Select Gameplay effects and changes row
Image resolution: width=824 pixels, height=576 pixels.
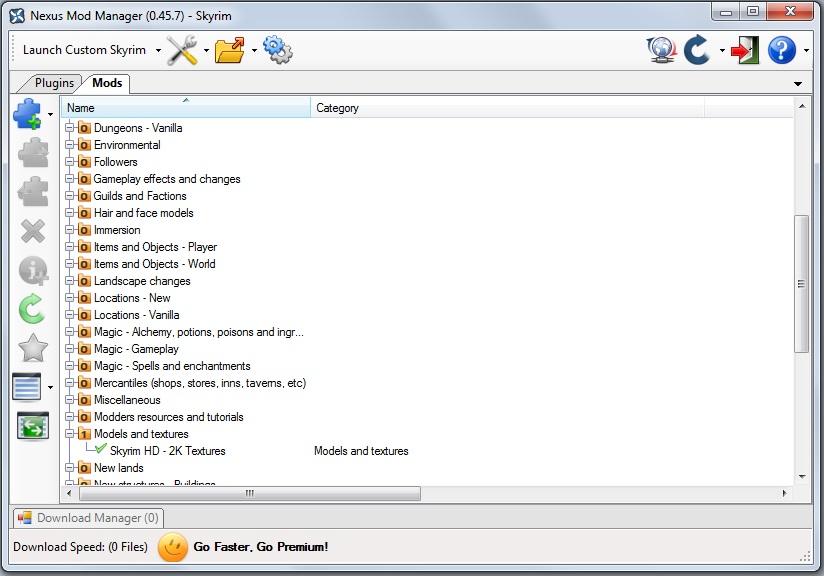pyautogui.click(x=167, y=179)
